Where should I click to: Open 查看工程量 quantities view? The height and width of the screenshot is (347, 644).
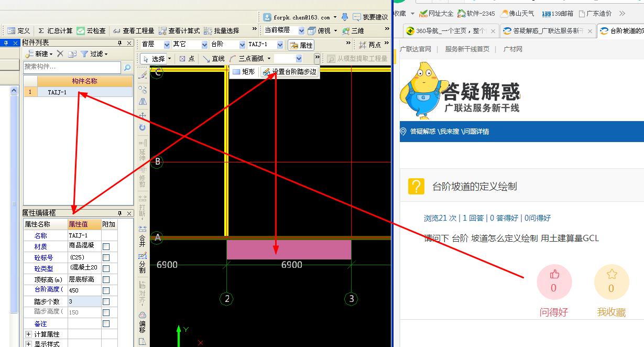click(134, 31)
